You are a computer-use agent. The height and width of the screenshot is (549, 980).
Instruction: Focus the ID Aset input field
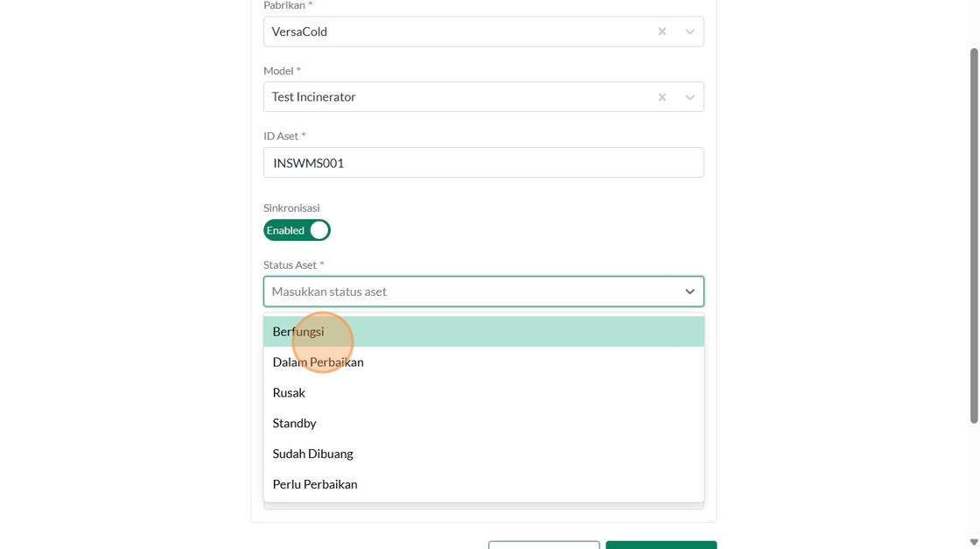tap(483, 163)
